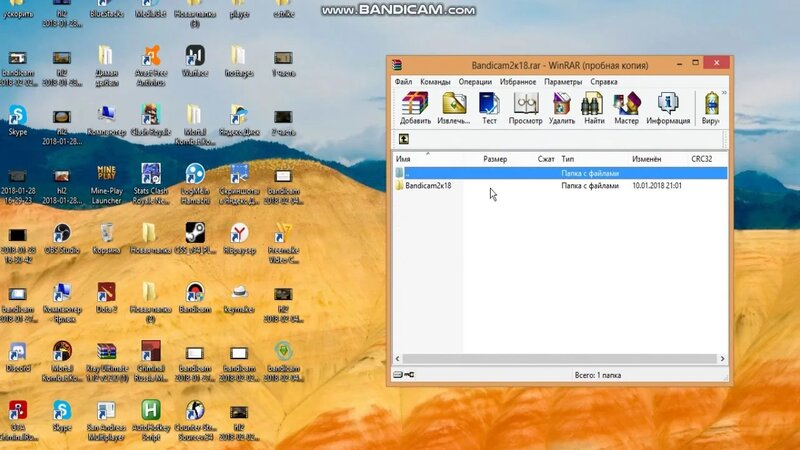Viewport: 800px width, 450px height.
Task: Select the Dota 2 desktop shortcut
Action: pos(106,298)
